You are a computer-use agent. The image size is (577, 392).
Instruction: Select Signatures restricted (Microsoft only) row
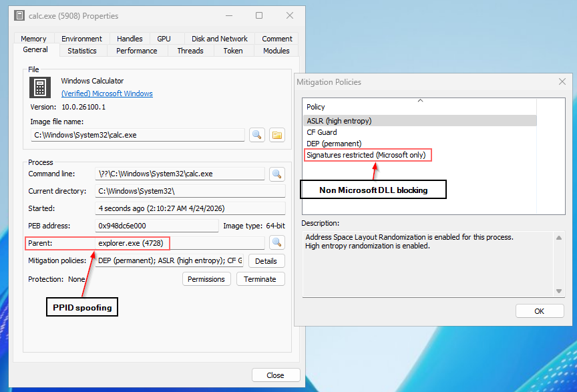(420, 155)
